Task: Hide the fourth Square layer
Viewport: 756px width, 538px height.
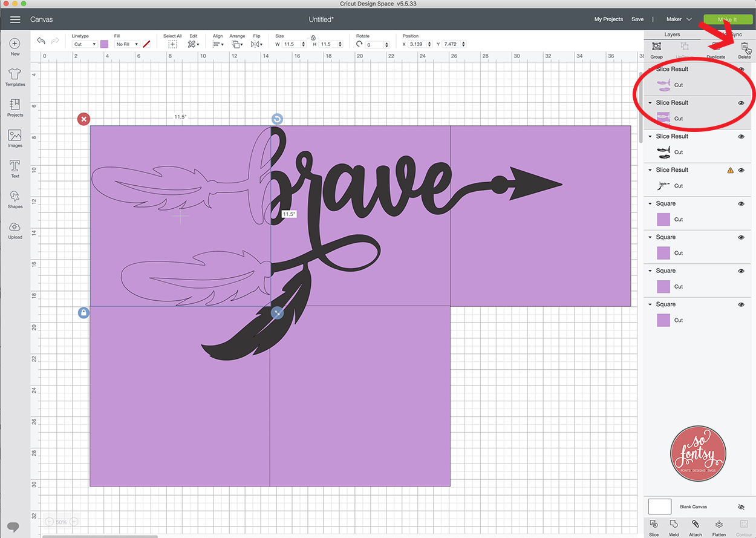Action: tap(741, 304)
